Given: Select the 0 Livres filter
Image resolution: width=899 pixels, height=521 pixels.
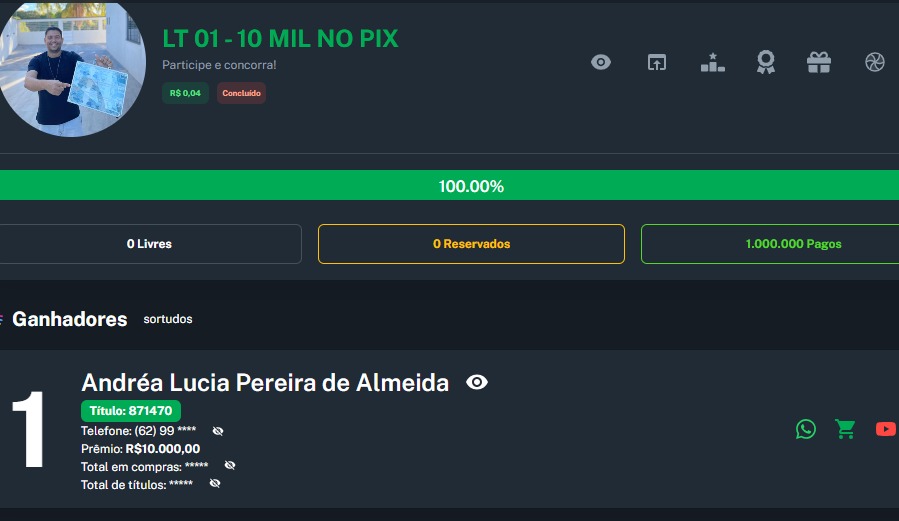Looking at the screenshot, I should [150, 244].
